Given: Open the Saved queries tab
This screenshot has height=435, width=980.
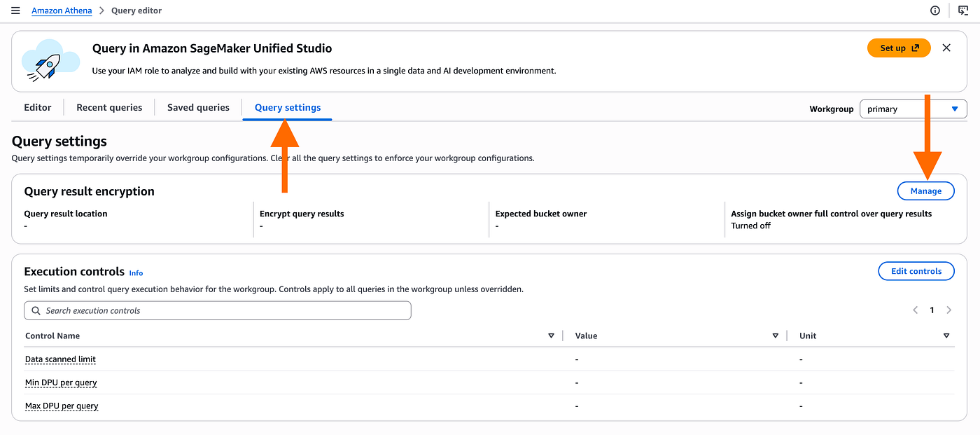Looking at the screenshot, I should pos(198,107).
